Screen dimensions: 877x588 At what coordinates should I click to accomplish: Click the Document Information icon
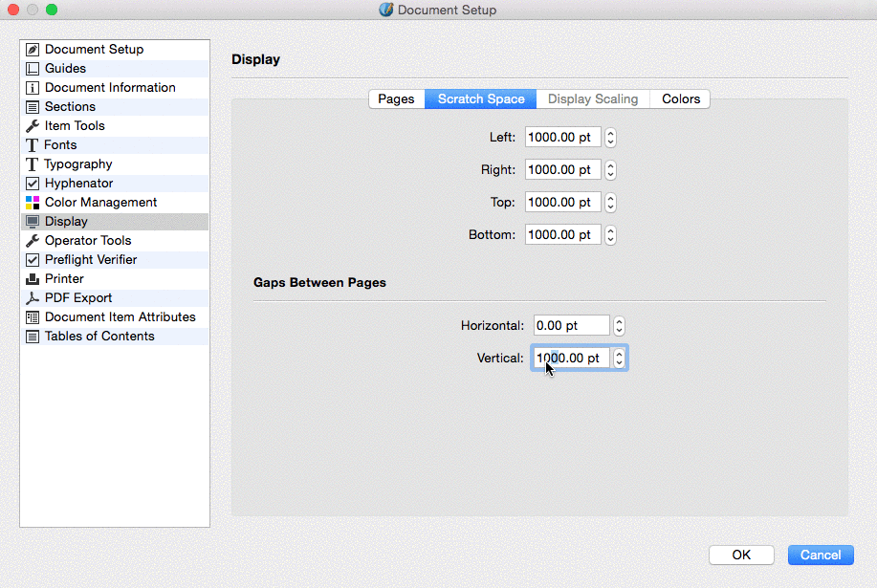coord(33,88)
